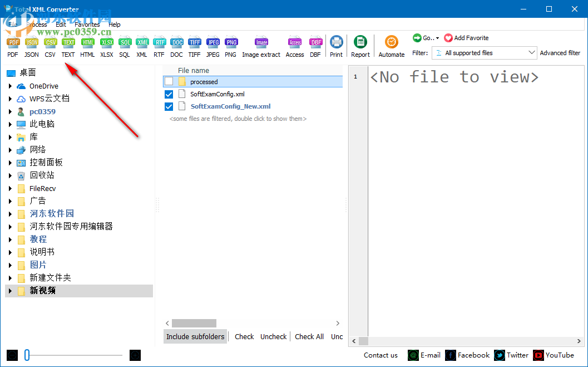588x367 pixels.
Task: Click the Add Favorite button
Action: point(466,37)
